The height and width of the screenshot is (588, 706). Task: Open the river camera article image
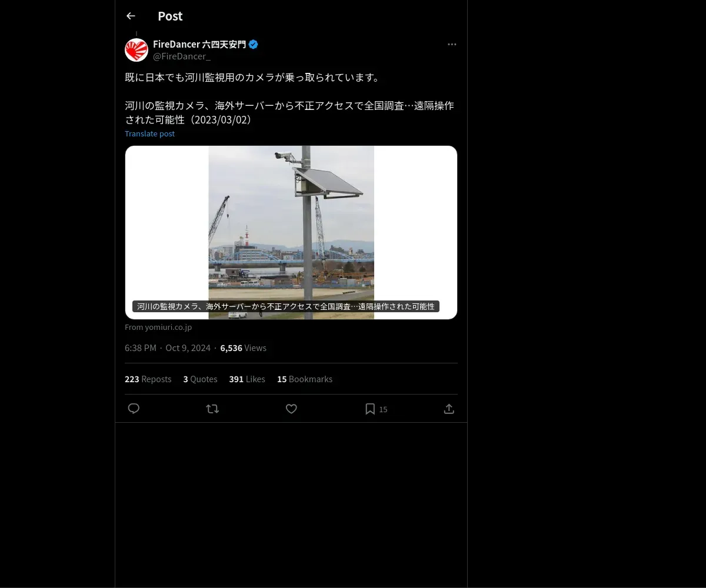tap(291, 232)
